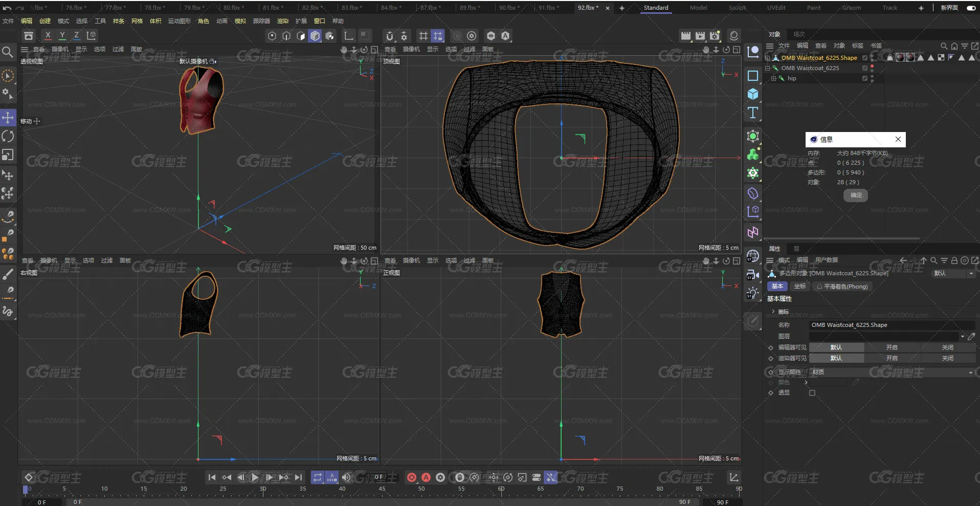Click the green cloner MoGraph icon
This screenshot has height=506, width=980.
[x=753, y=155]
